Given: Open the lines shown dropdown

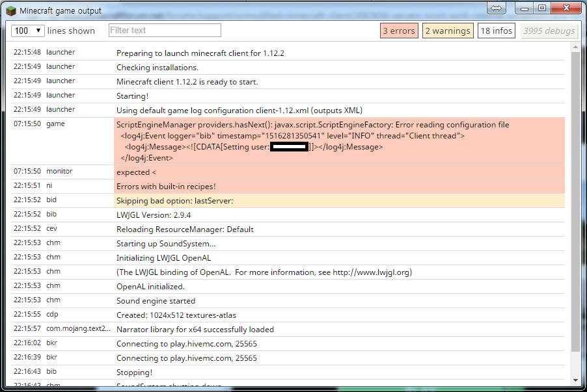Looking at the screenshot, I should 28,31.
